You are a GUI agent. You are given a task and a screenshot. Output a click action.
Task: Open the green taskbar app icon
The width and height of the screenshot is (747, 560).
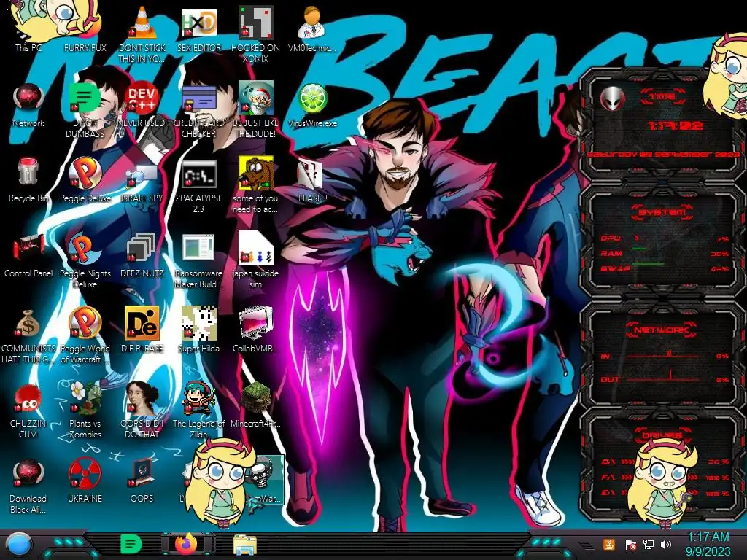(x=131, y=544)
